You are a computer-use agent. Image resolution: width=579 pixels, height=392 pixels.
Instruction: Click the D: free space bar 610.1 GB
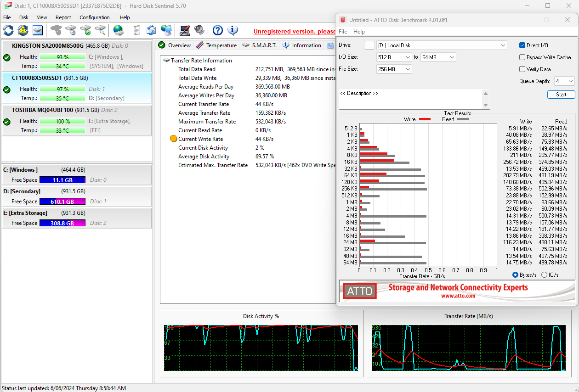click(x=62, y=202)
